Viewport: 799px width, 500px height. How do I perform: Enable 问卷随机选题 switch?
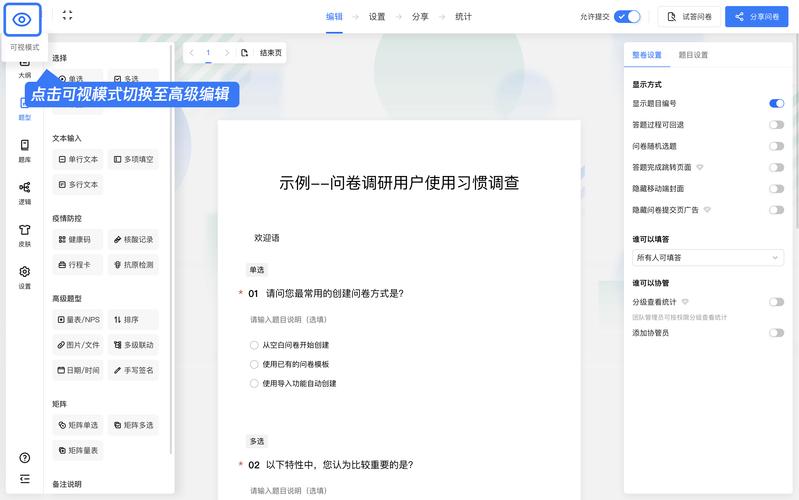(777, 146)
